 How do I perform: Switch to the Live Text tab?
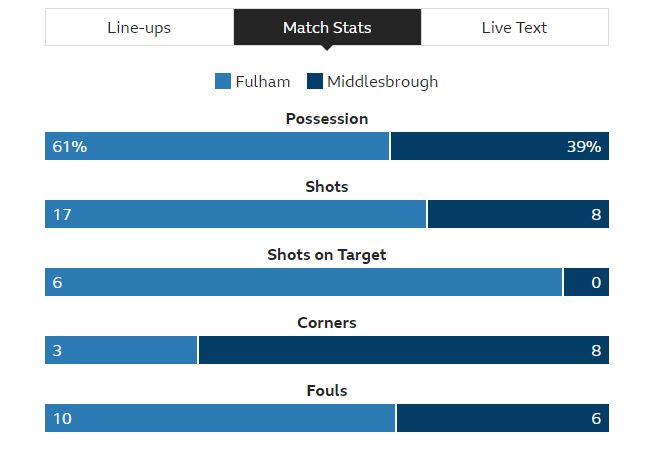tap(514, 27)
